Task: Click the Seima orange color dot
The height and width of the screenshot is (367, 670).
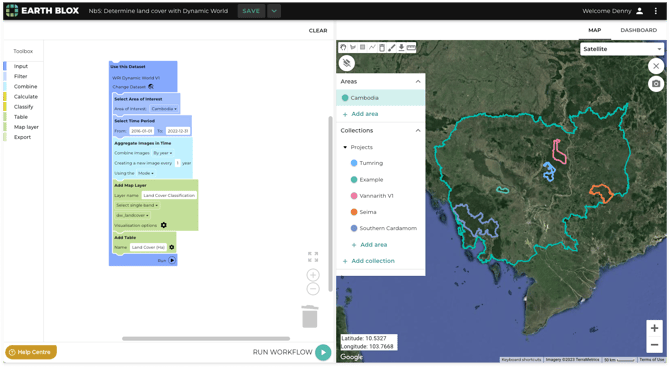Action: [x=354, y=212]
